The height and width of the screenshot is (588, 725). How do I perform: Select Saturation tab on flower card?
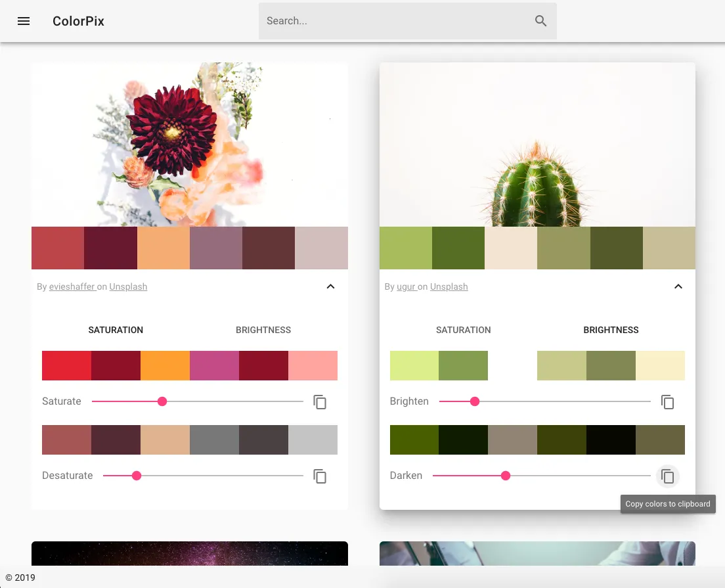(x=116, y=330)
